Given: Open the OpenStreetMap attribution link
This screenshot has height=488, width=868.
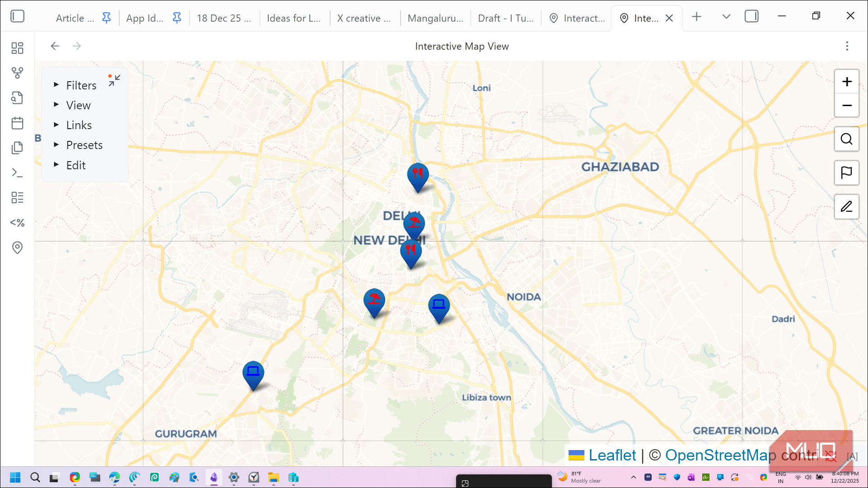Looking at the screenshot, I should (x=720, y=455).
